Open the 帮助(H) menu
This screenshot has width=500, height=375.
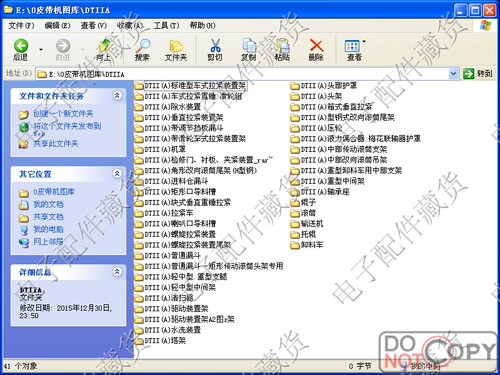[203, 25]
